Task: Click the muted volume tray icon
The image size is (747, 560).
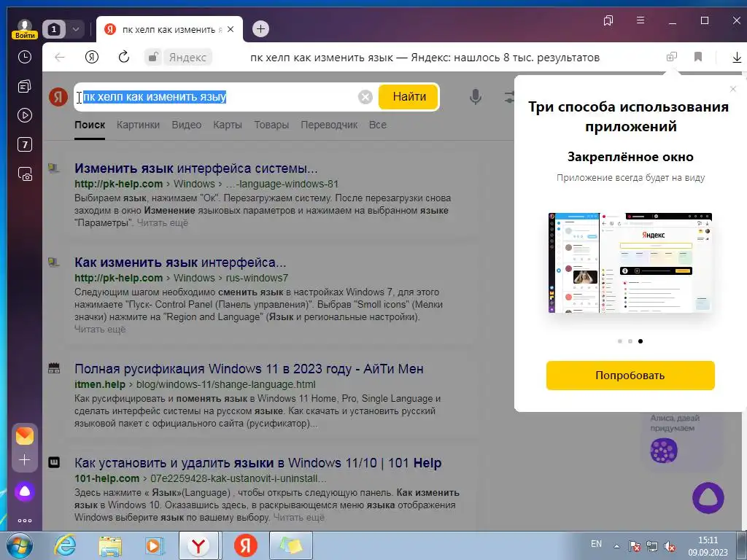Action: pos(670,547)
